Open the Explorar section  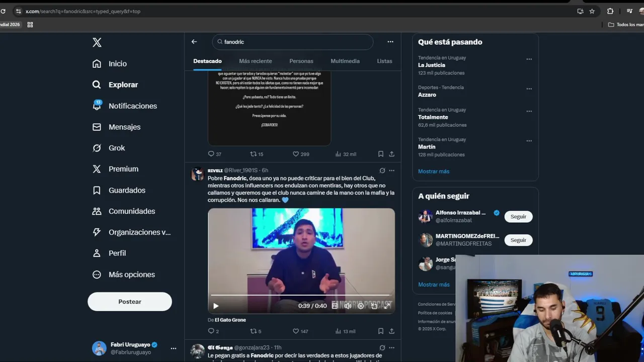pos(115,85)
